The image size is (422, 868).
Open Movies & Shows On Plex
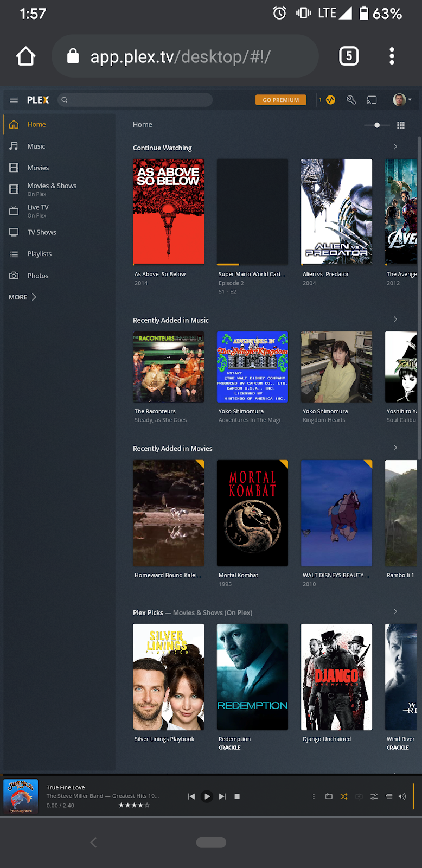pyautogui.click(x=59, y=189)
